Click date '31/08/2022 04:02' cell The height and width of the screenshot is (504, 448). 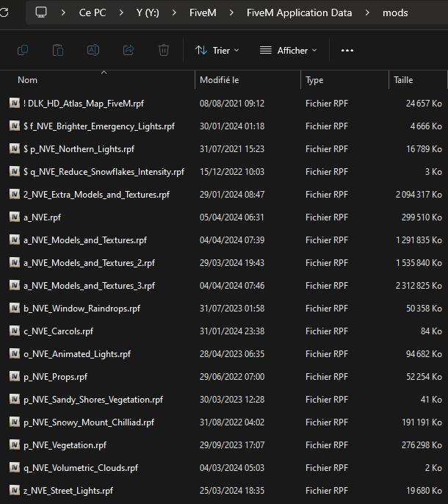(232, 422)
